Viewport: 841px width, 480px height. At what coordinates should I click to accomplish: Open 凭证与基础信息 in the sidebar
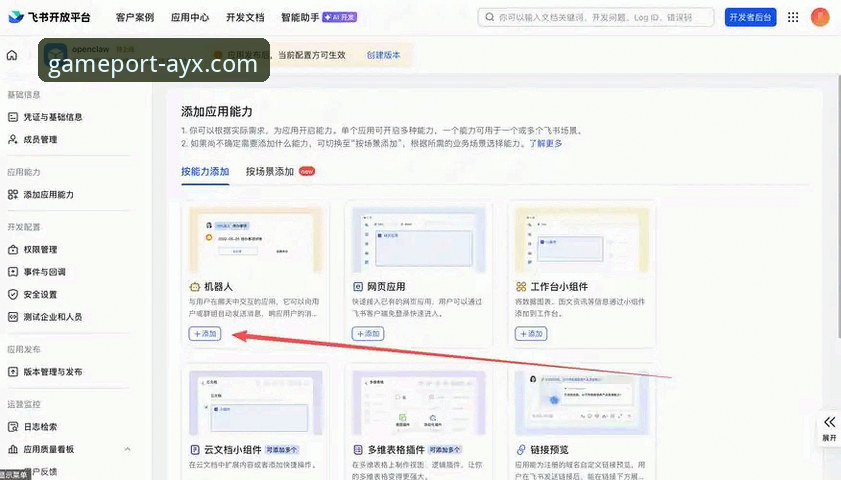53,117
